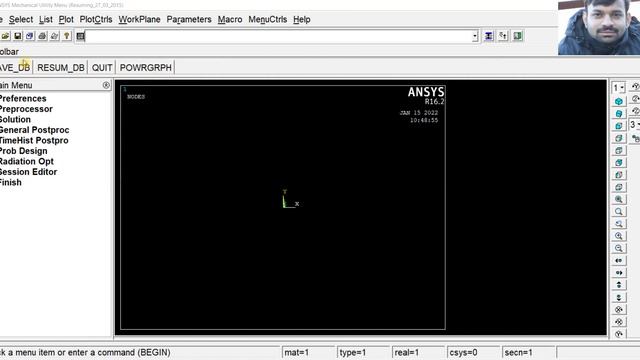The height and width of the screenshot is (360, 640).
Task: Click the RESUM_DB toolbar button
Action: coord(61,68)
